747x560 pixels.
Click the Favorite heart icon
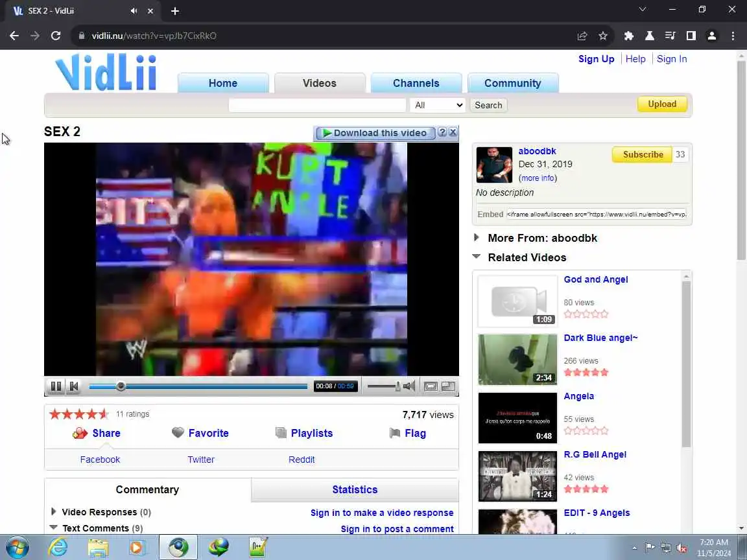click(x=178, y=432)
